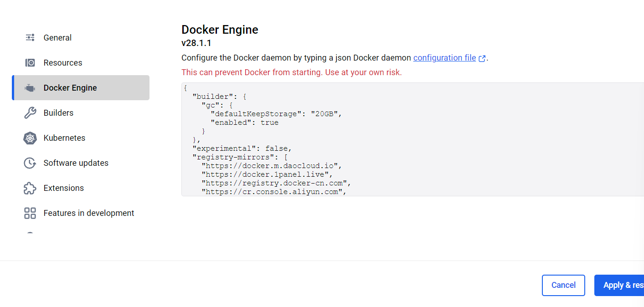The height and width of the screenshot is (307, 644).
Task: Click the Docker Engine whale engine icon
Action: click(30, 87)
